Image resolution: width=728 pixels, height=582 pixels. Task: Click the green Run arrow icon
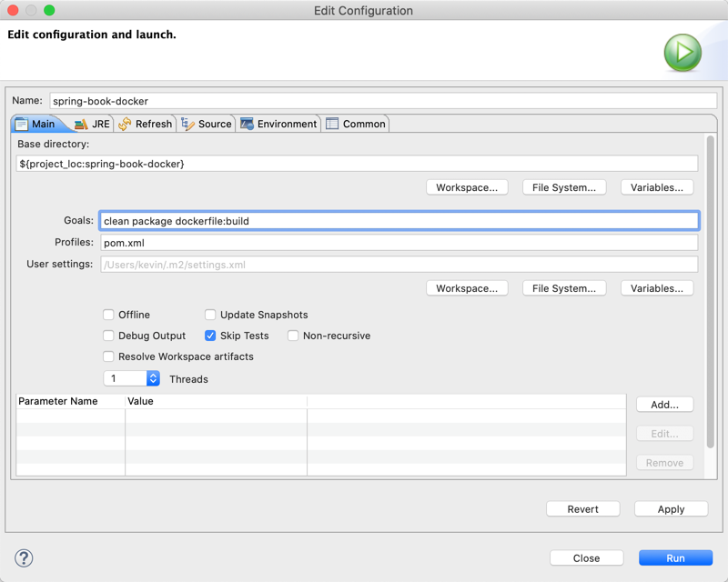click(x=682, y=53)
